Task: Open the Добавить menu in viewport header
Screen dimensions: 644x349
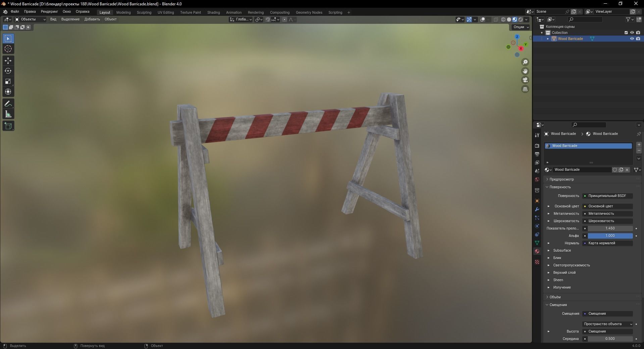Action: 92,19
